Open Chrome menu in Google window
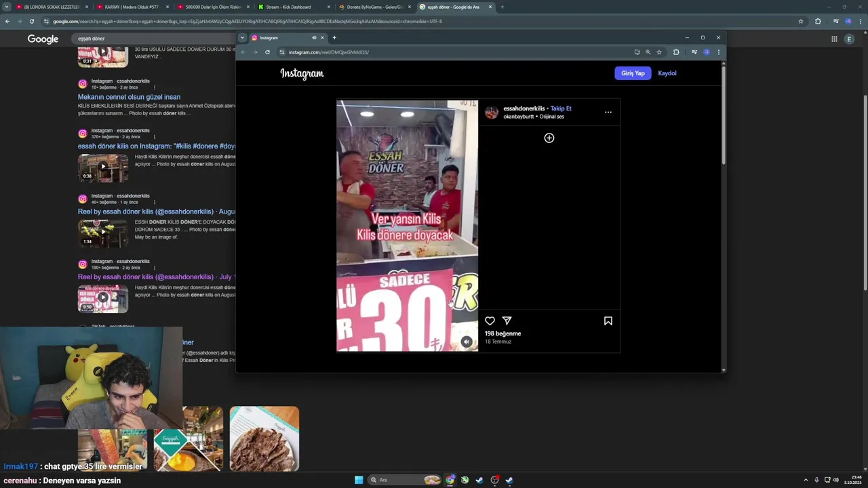Viewport: 868px width, 488px height. pyautogui.click(x=861, y=21)
